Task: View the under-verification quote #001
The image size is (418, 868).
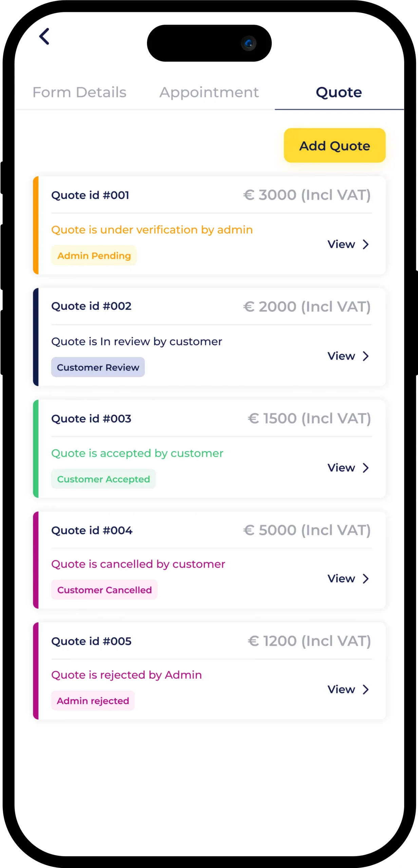Action: click(341, 244)
